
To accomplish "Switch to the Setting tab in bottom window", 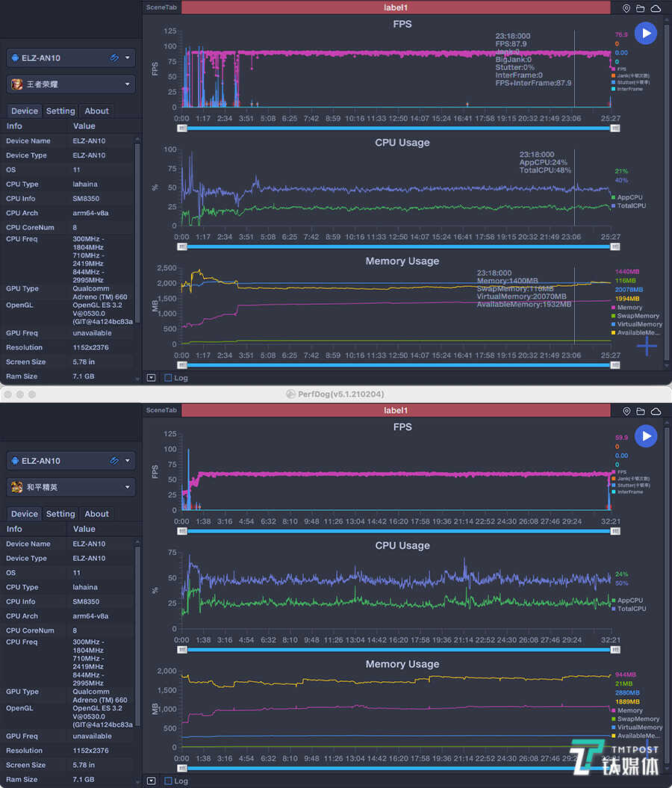I will click(60, 514).
